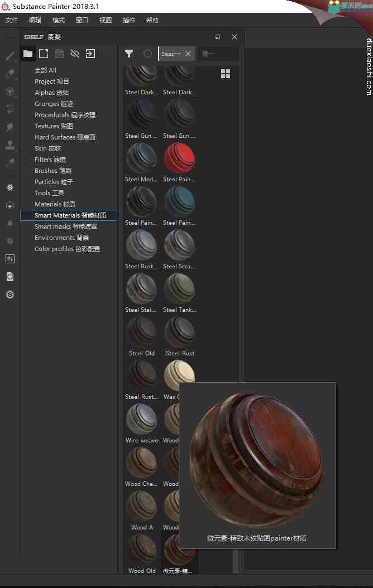This screenshot has width=373, height=588.
Task: Pick the Steel Med... material thumbnail
Action: (x=141, y=158)
